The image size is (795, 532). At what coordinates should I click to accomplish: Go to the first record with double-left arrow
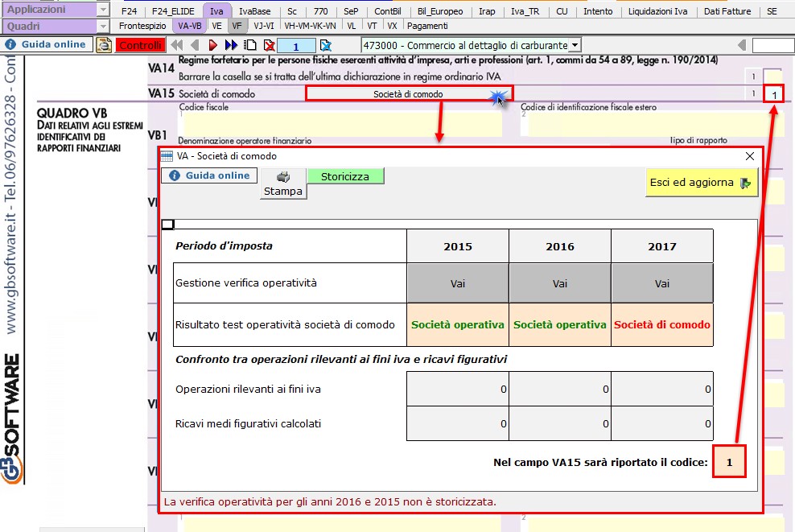[x=176, y=45]
